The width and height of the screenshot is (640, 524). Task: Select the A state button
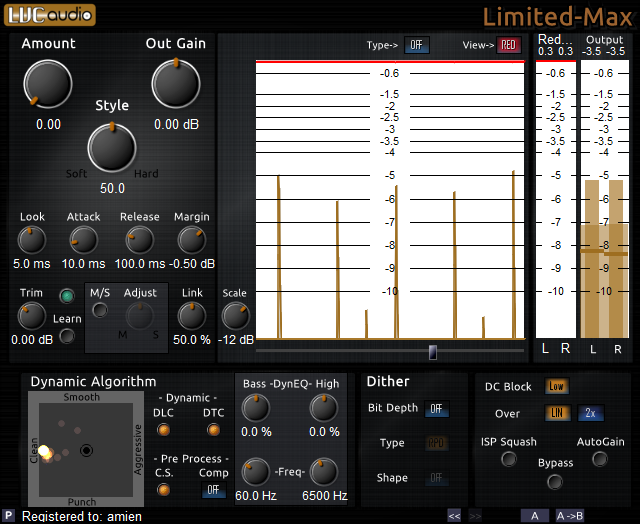(x=535, y=516)
